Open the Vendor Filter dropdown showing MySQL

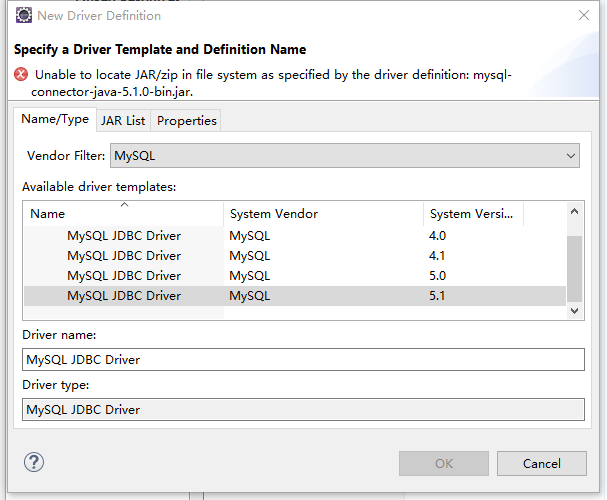[345, 156]
